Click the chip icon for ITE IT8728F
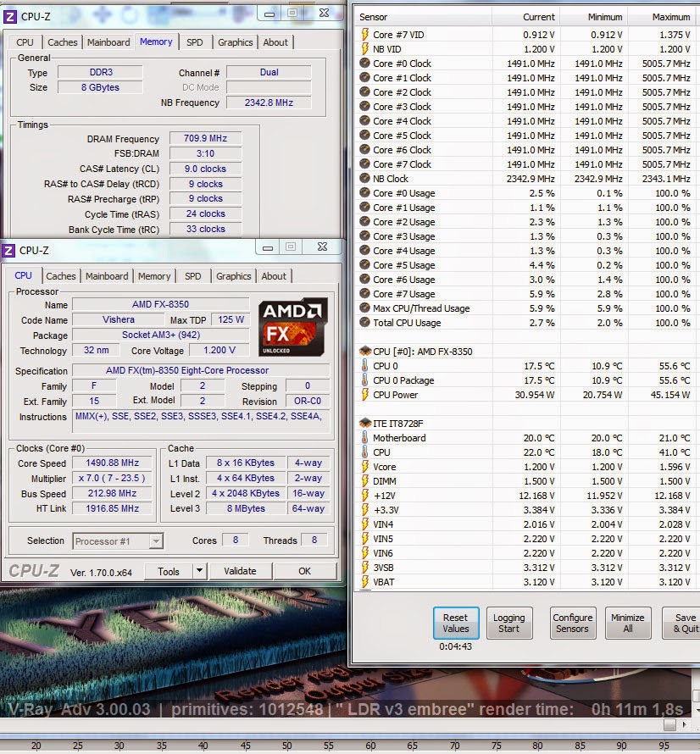The width and height of the screenshot is (700, 754). (365, 423)
